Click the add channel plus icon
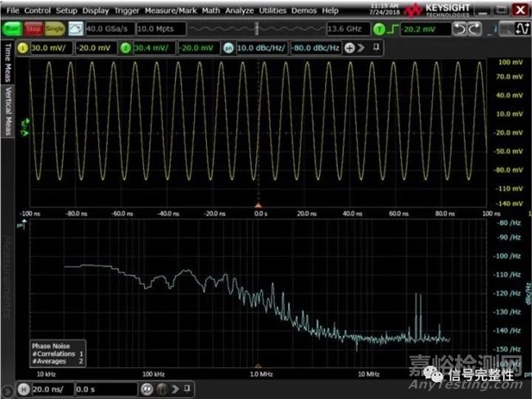Viewport: 532px width, 399px height. [x=349, y=47]
